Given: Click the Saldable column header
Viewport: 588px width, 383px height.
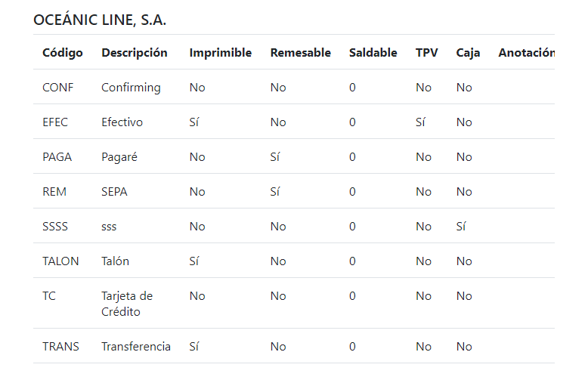Looking at the screenshot, I should pyautogui.click(x=373, y=53).
